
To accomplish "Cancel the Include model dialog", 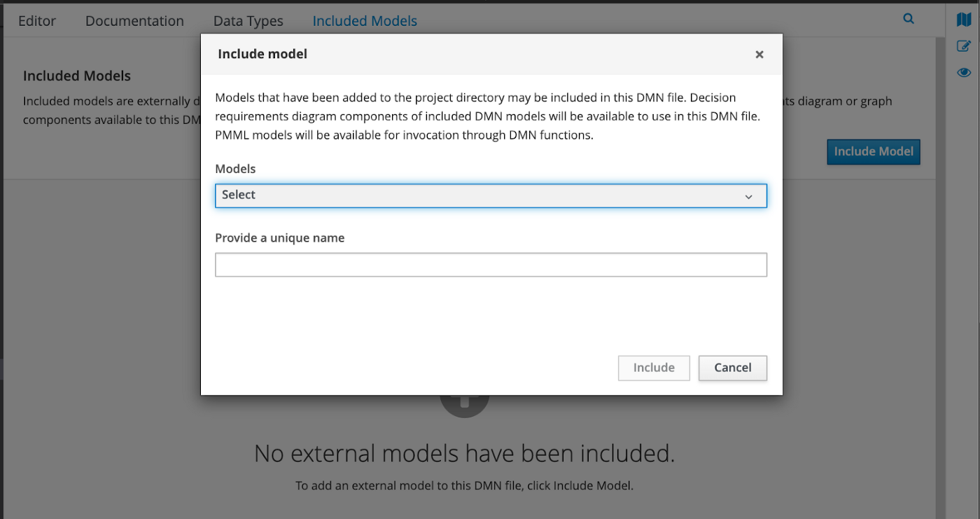I will point(732,368).
